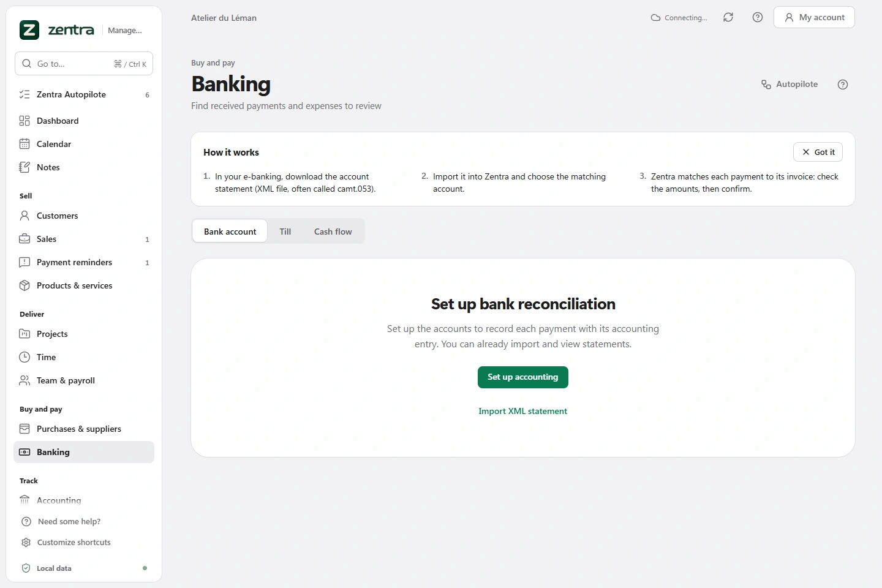This screenshot has width=882, height=588.
Task: Switch to the Cash flow tab
Action: [333, 232]
